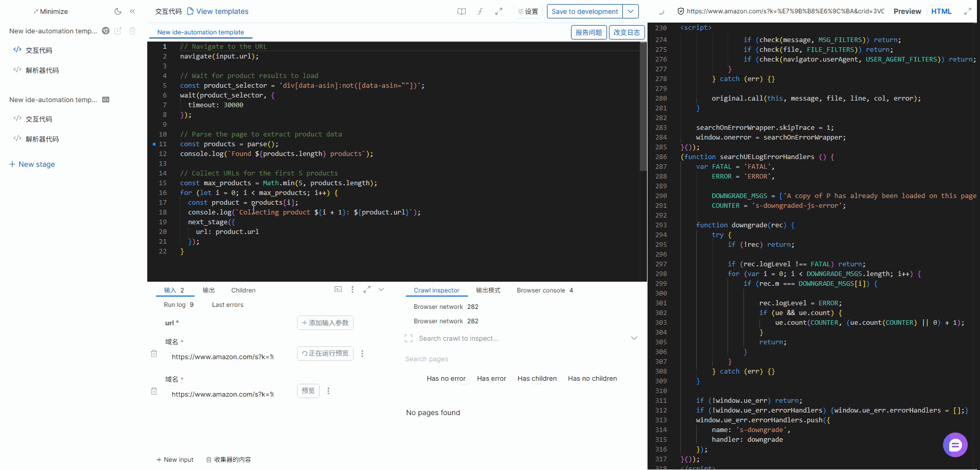Collapse the input panel with chevron

point(381,289)
